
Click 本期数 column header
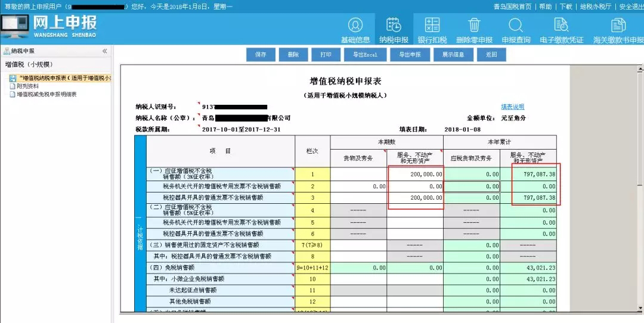pyautogui.click(x=386, y=142)
